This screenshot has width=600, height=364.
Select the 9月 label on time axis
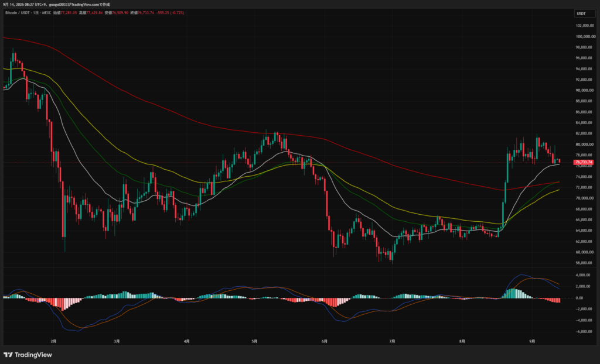click(x=532, y=341)
